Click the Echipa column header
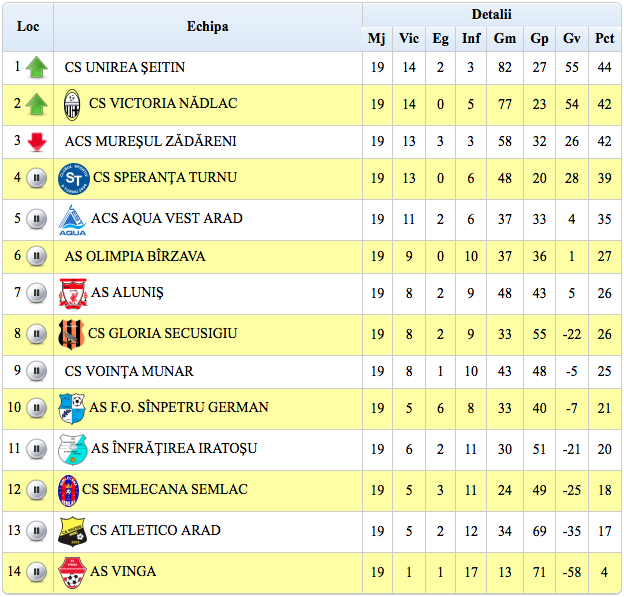The width and height of the screenshot is (624, 597). pos(207,27)
